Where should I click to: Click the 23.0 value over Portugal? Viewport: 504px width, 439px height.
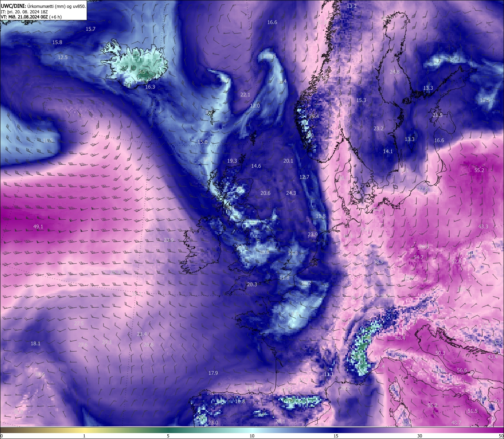[213, 423]
